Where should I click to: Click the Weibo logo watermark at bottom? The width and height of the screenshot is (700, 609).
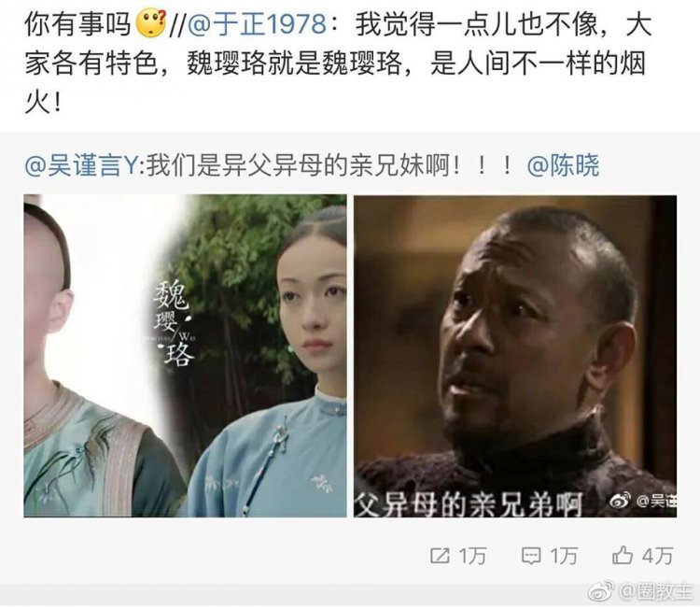tap(602, 592)
